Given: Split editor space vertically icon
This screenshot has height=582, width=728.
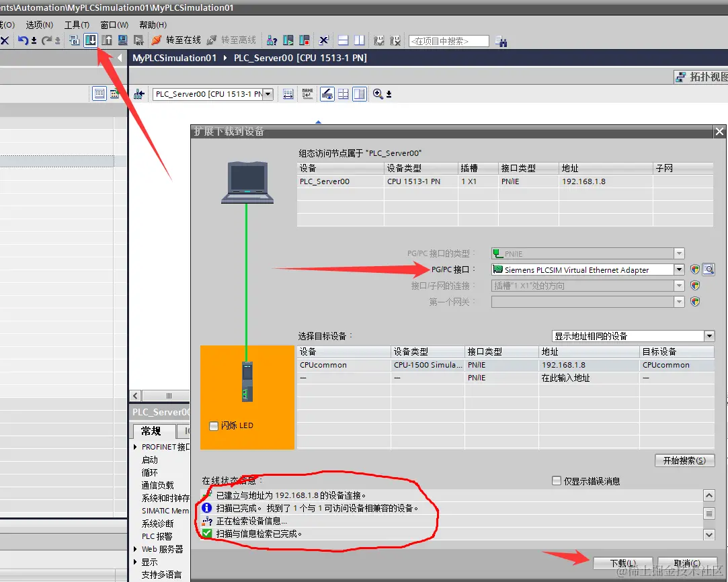Looking at the screenshot, I should coord(360,40).
